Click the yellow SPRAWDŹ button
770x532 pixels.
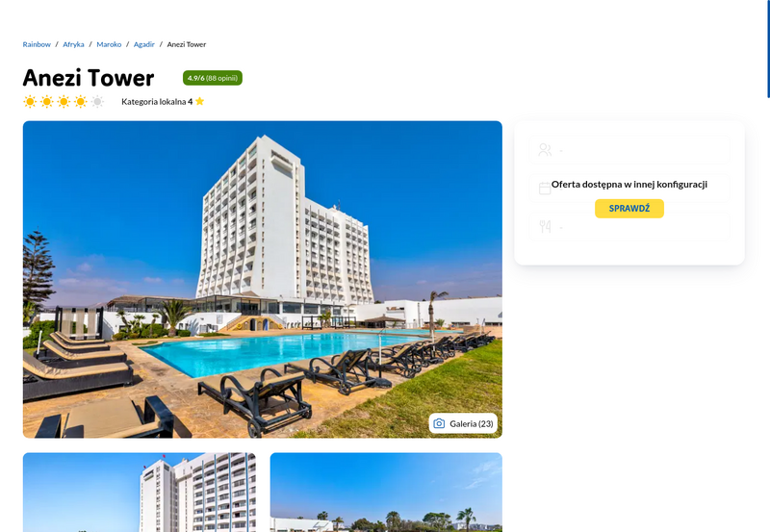tap(629, 209)
